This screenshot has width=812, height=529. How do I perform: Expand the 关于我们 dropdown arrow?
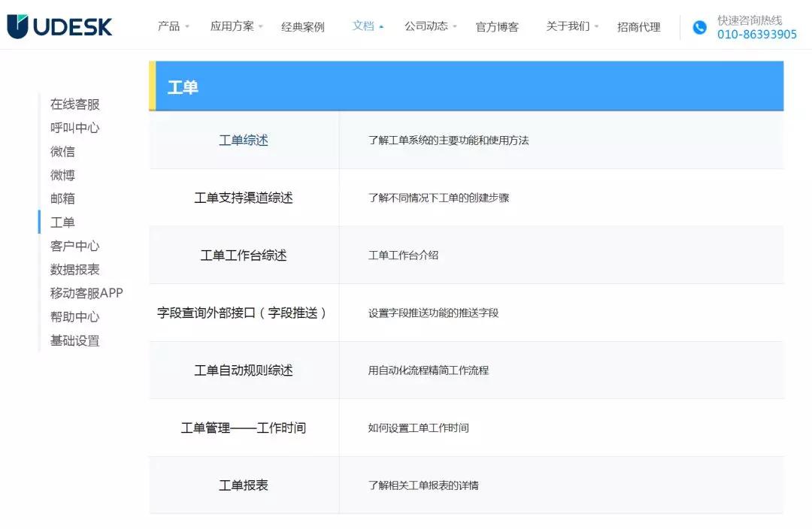(596, 26)
